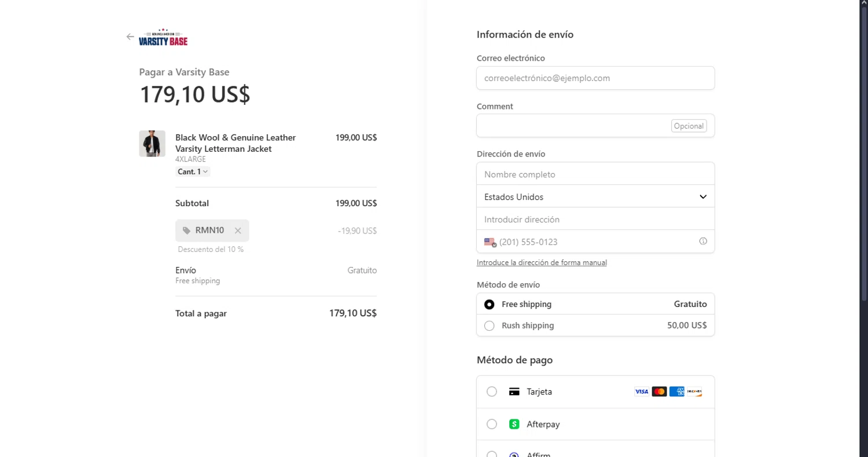Click the '-19,90 US$' discount amount
The image size is (868, 457).
coord(357,231)
